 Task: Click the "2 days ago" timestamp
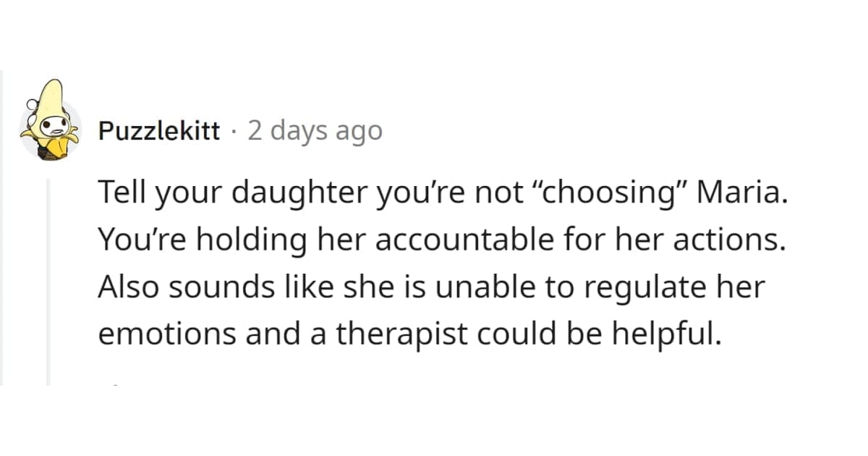click(315, 131)
